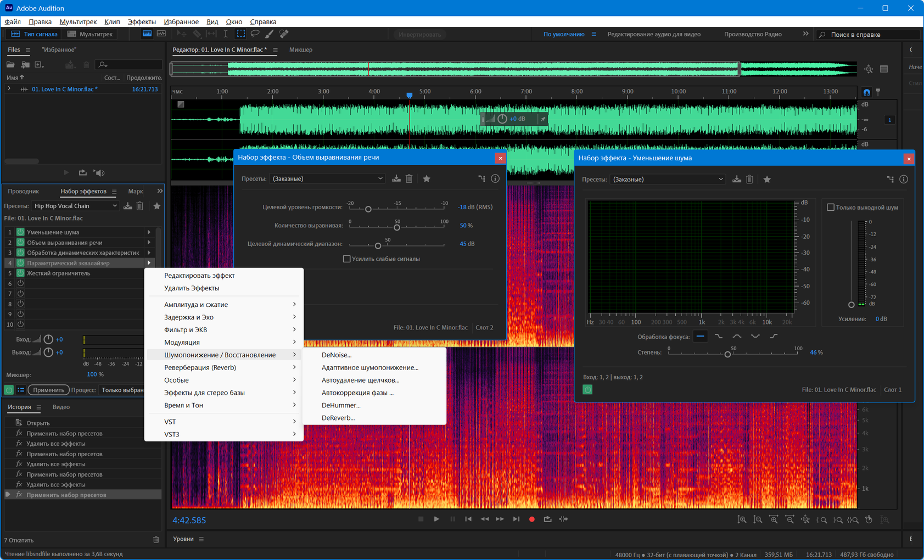Toggle power for Жесткий ограничитель effect
The height and width of the screenshot is (560, 924).
[20, 273]
